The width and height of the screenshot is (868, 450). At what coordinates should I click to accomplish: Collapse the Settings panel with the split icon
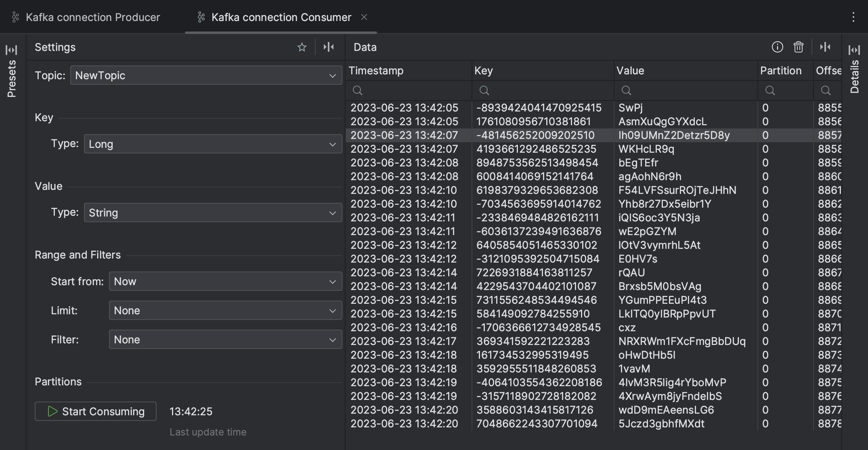(329, 47)
